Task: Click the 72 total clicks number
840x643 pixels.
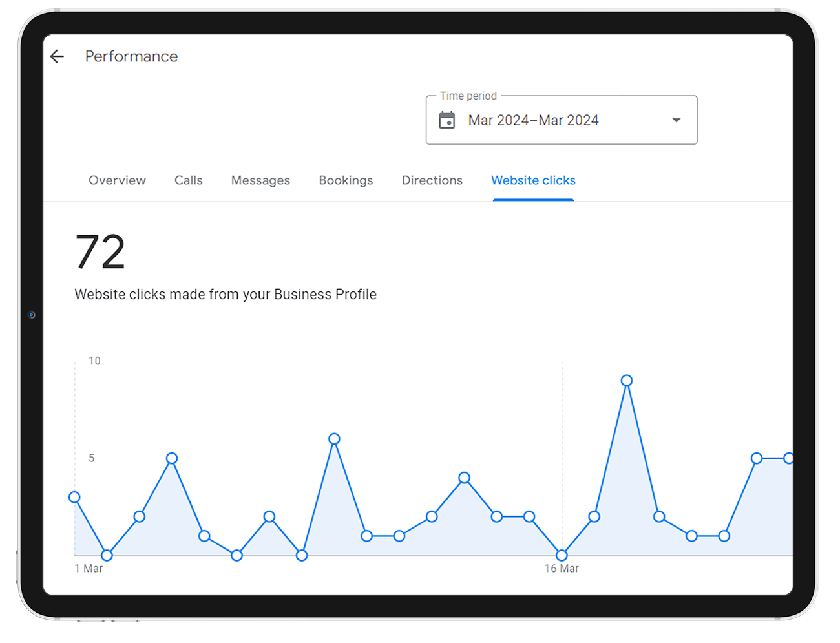Action: [100, 252]
